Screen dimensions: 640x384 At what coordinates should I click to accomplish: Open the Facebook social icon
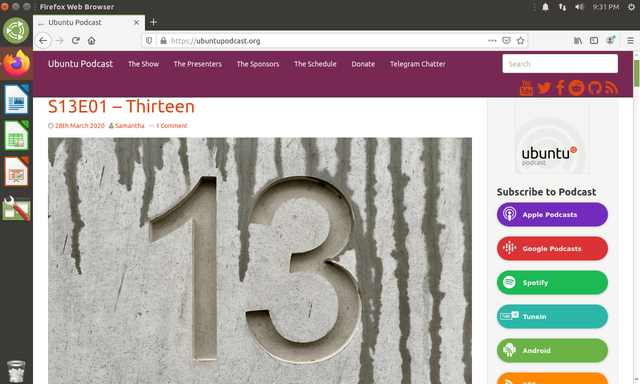point(560,88)
